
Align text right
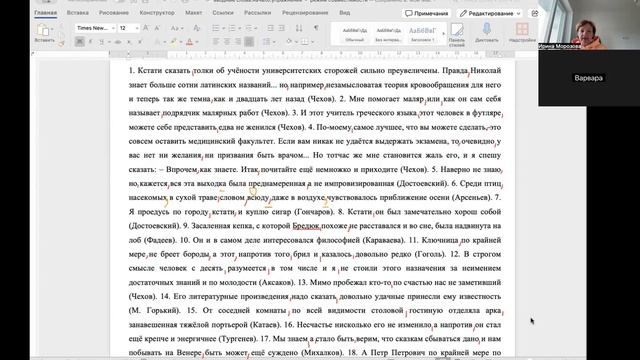(238, 42)
